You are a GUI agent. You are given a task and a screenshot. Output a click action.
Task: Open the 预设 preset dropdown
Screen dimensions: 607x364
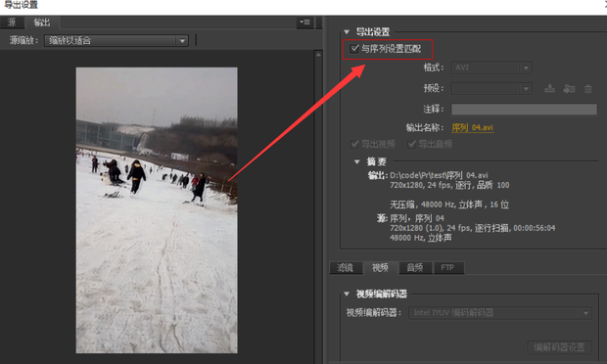(x=491, y=89)
